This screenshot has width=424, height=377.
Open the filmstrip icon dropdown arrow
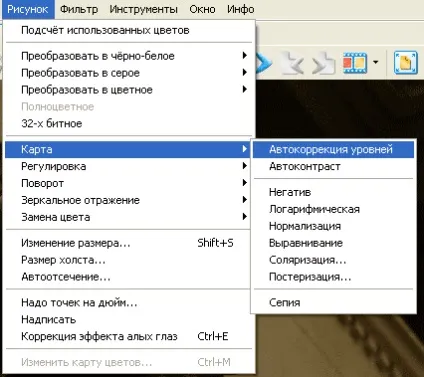(x=376, y=62)
